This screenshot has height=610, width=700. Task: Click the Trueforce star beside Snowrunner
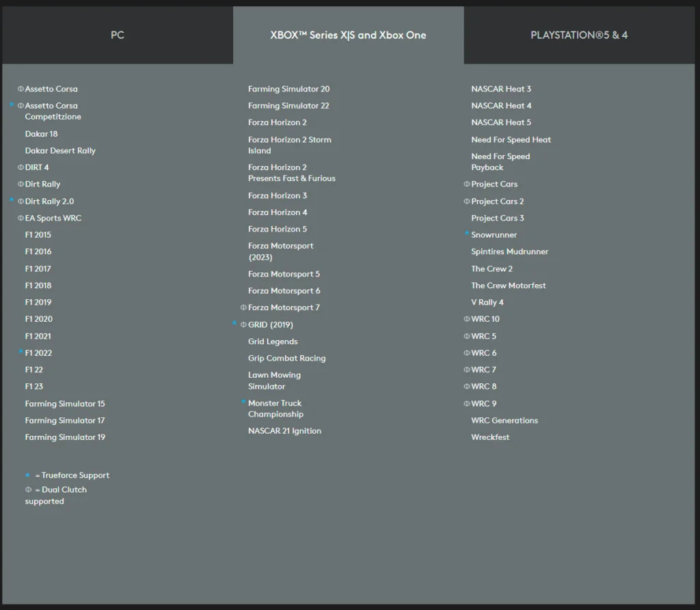tap(466, 233)
